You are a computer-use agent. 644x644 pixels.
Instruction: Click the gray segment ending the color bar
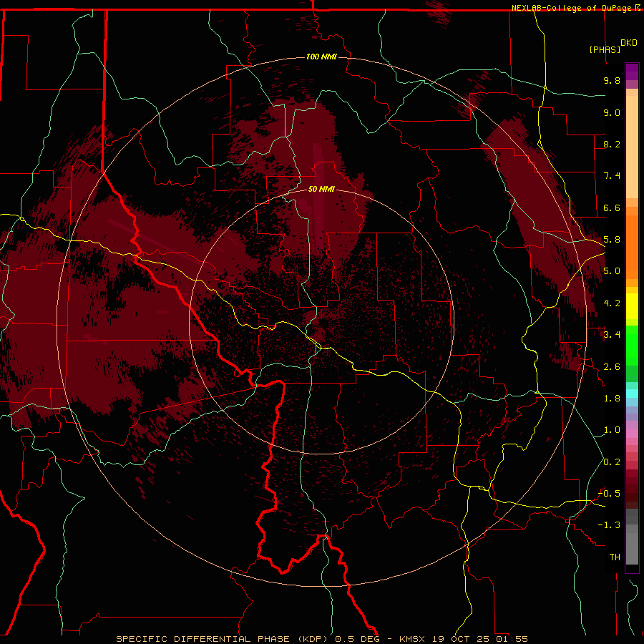tap(632, 548)
